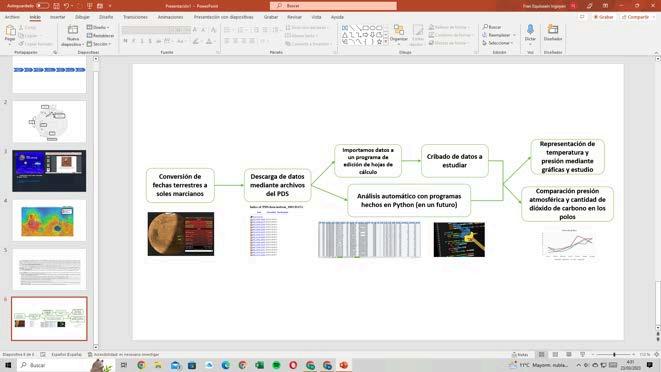Switch to slide sorter view icon
The height and width of the screenshot is (372, 661).
coord(555,355)
